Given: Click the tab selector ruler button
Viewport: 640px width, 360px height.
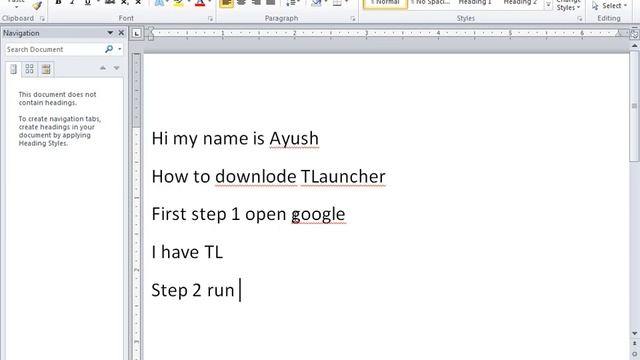Looking at the screenshot, I should point(137,33).
